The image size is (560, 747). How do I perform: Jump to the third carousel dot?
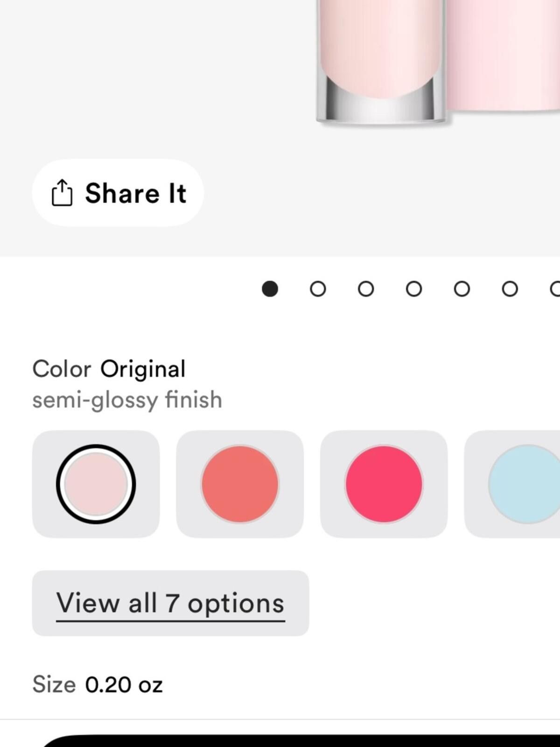366,289
